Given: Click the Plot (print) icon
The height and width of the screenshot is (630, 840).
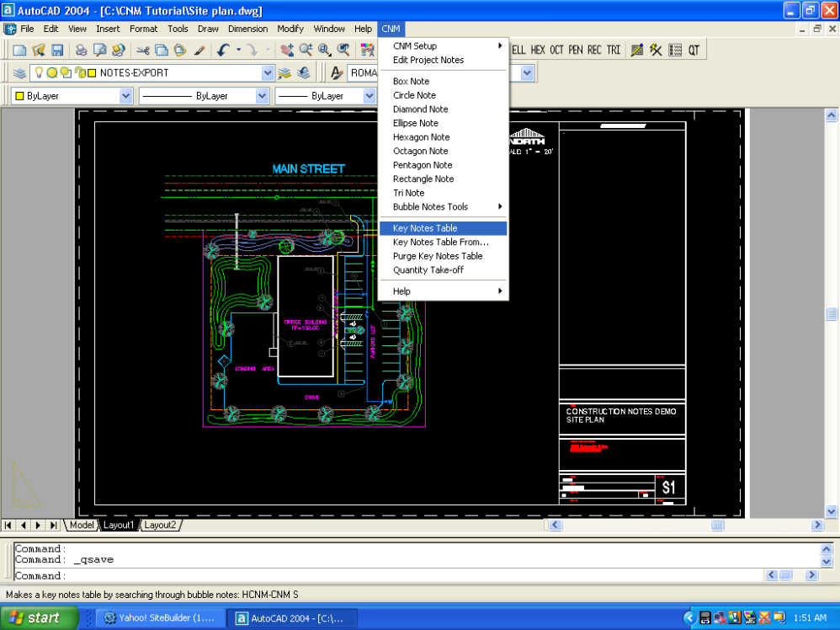Looking at the screenshot, I should [81, 51].
